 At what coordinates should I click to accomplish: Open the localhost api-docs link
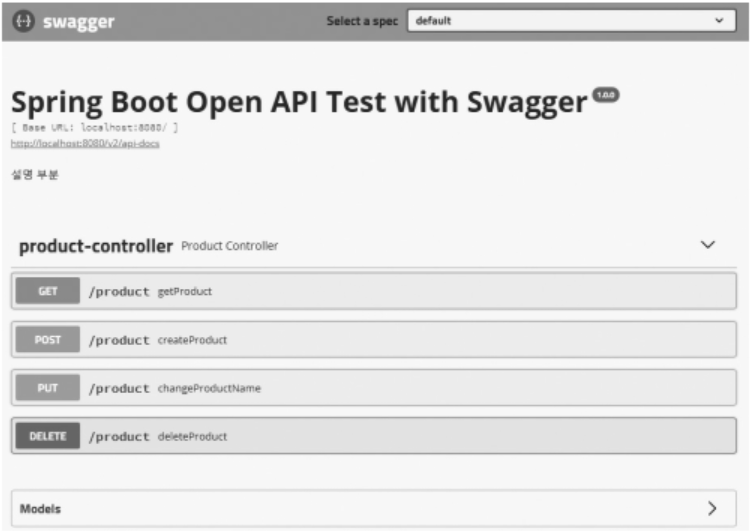click(85, 143)
